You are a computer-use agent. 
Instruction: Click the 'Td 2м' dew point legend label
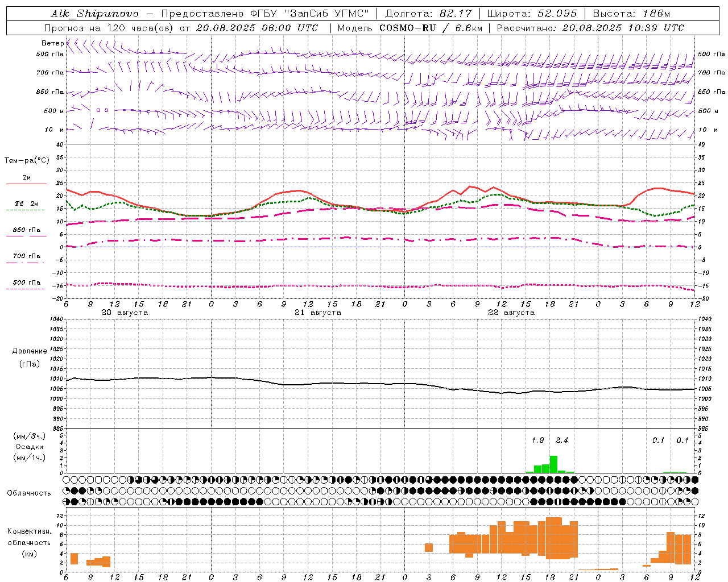pyautogui.click(x=26, y=203)
